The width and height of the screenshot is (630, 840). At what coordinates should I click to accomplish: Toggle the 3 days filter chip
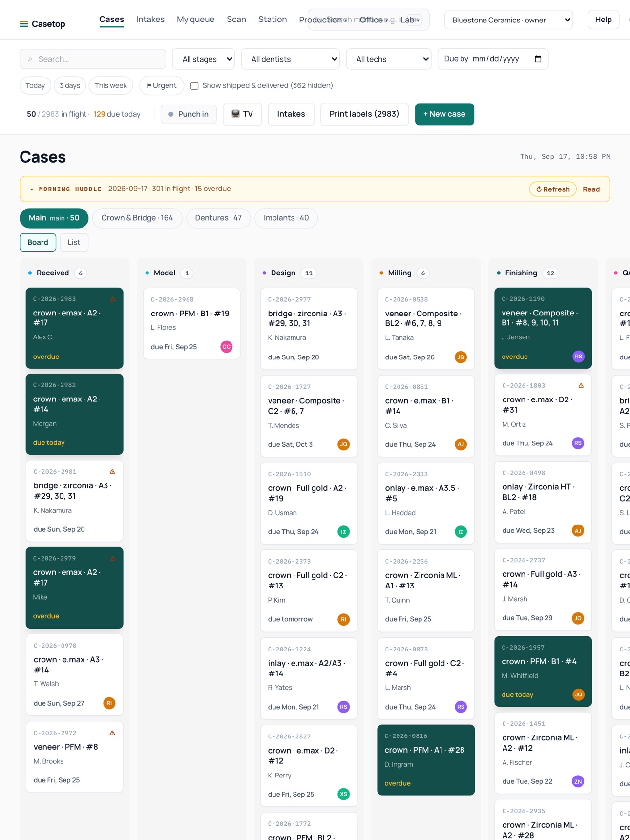click(70, 85)
